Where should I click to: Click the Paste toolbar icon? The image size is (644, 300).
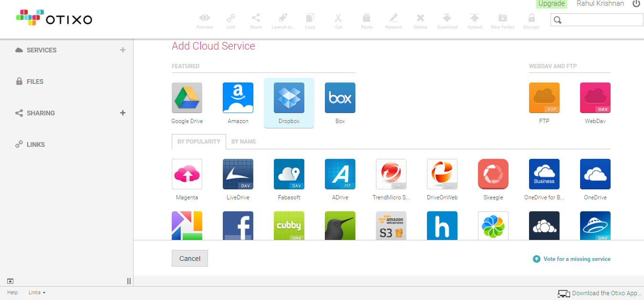(366, 21)
